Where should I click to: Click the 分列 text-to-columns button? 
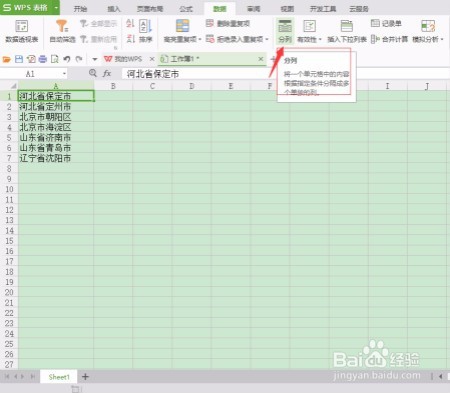point(285,31)
